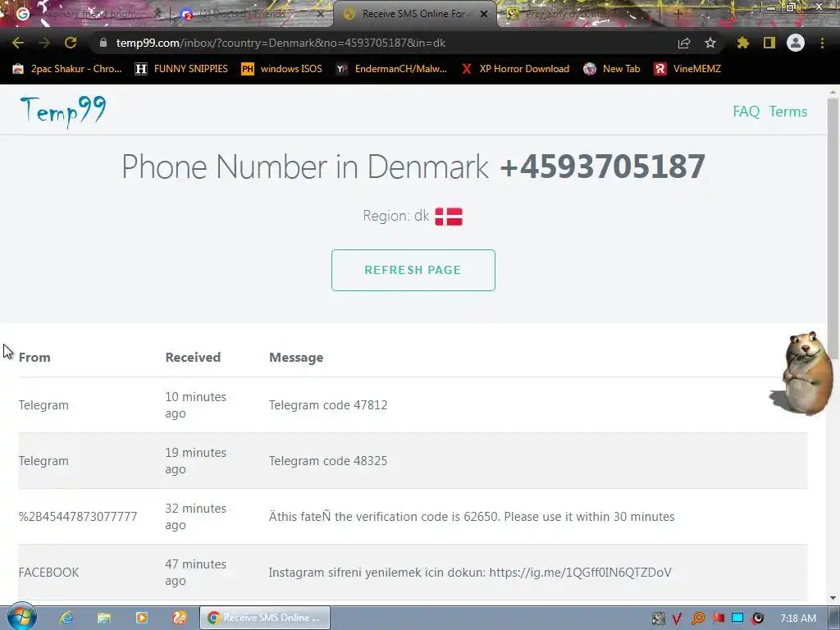Launch Internet Explorer from the taskbar
This screenshot has width=840, height=630.
(66, 618)
